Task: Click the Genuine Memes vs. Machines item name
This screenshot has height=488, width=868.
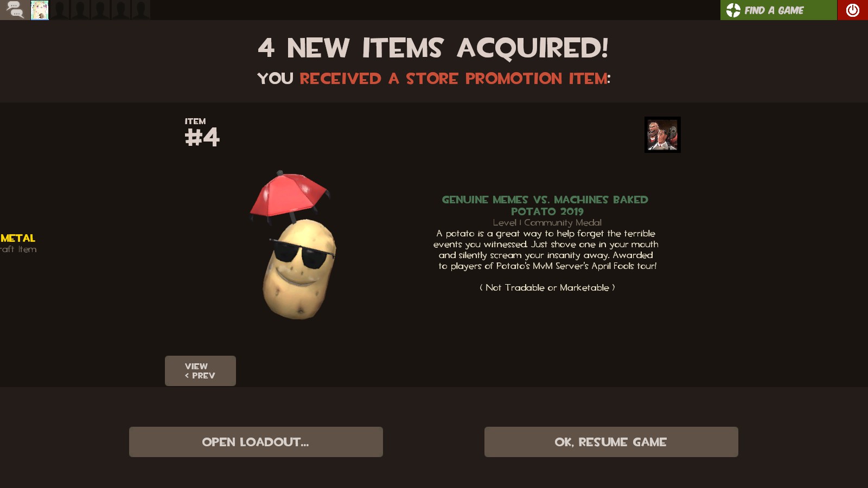Action: point(545,206)
